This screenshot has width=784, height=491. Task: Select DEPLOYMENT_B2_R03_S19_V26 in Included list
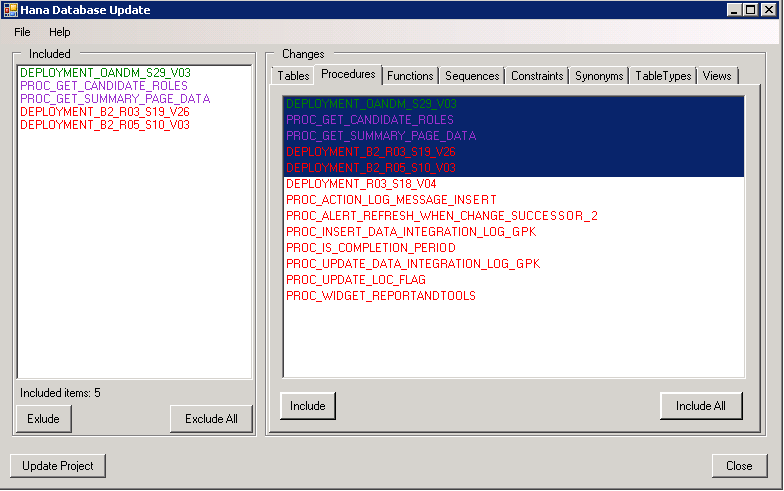[134, 112]
